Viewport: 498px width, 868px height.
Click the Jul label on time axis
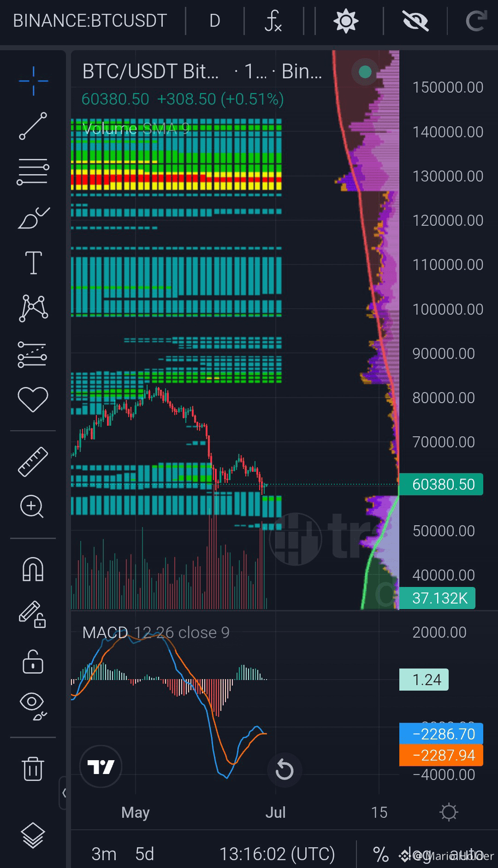(x=275, y=812)
